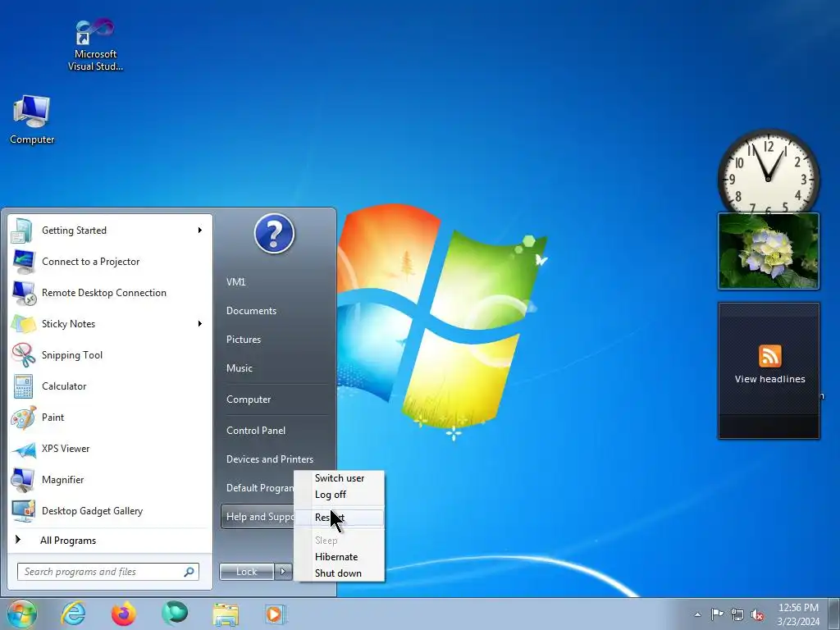Click Show desktop button at taskbar end
This screenshot has width=840, height=630.
point(834,614)
